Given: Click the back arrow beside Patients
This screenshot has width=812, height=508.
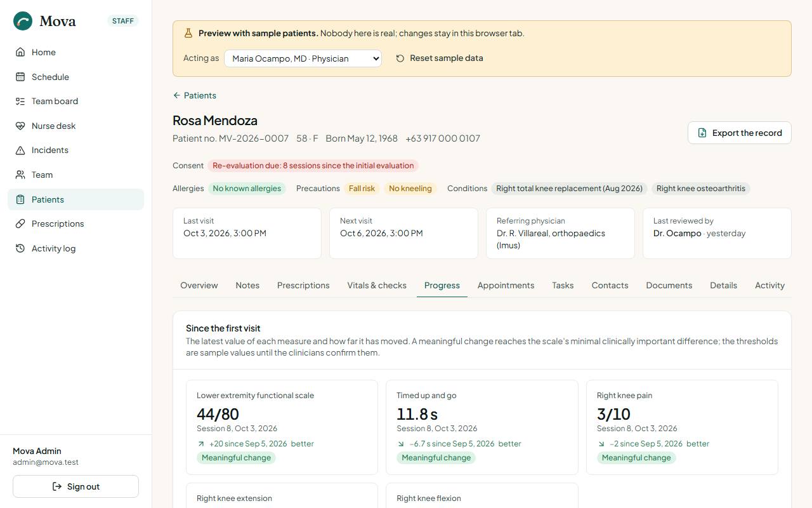Looking at the screenshot, I should 176,95.
